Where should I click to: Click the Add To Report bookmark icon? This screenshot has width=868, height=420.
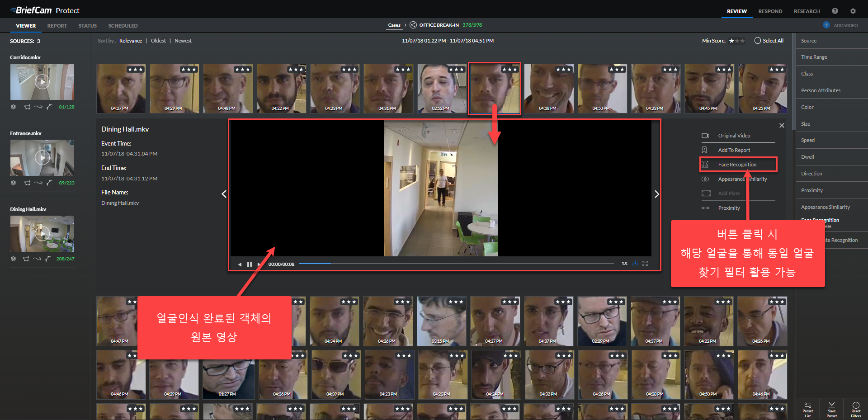(704, 150)
